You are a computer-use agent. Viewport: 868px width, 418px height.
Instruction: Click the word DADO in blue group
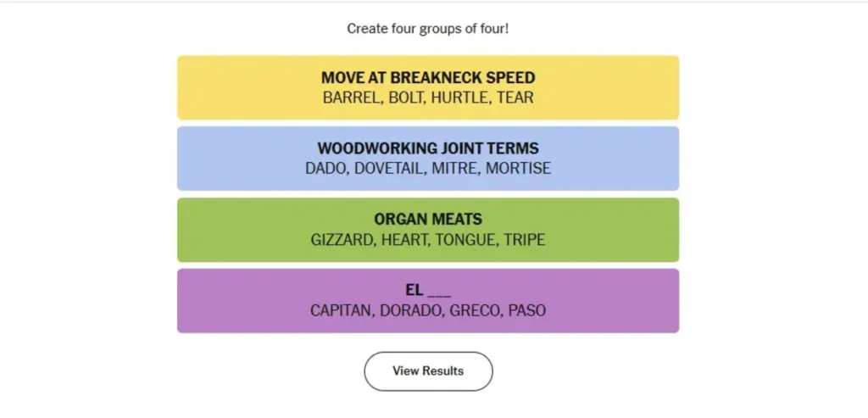pyautogui.click(x=325, y=169)
